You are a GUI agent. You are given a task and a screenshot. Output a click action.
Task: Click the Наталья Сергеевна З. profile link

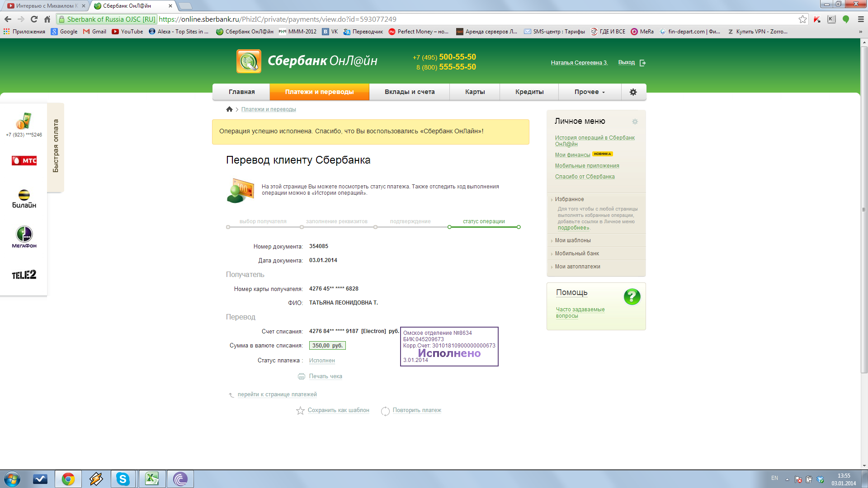pos(579,63)
